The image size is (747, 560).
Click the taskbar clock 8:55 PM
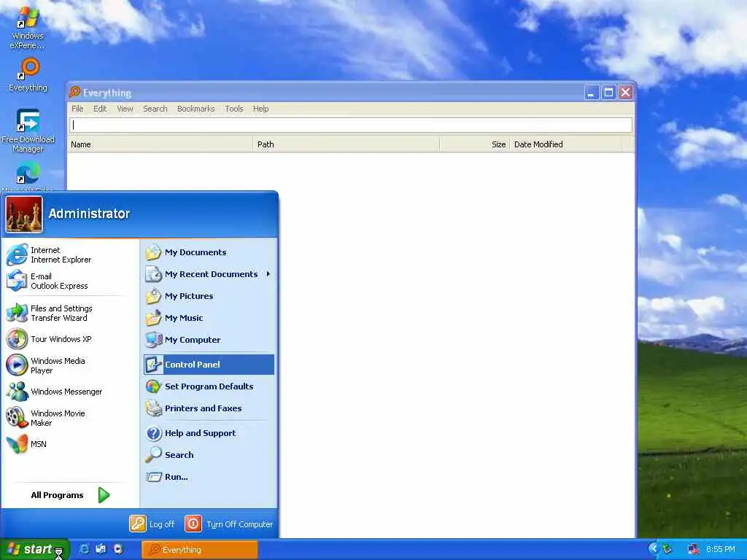click(x=720, y=550)
